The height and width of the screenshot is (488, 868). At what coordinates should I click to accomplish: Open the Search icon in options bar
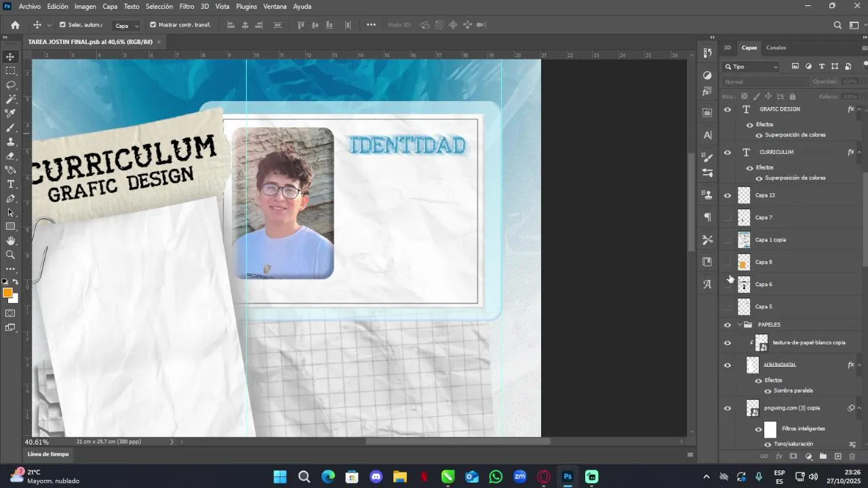(837, 25)
